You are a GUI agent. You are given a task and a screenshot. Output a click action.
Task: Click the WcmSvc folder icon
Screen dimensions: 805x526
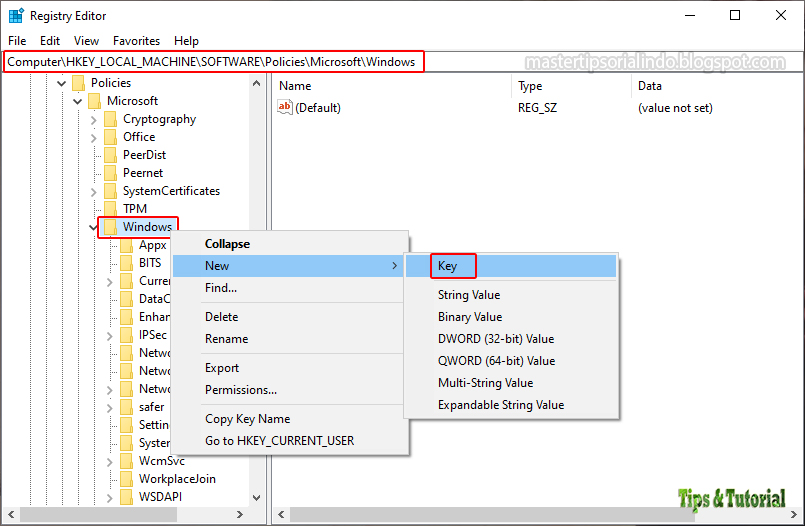click(x=126, y=461)
